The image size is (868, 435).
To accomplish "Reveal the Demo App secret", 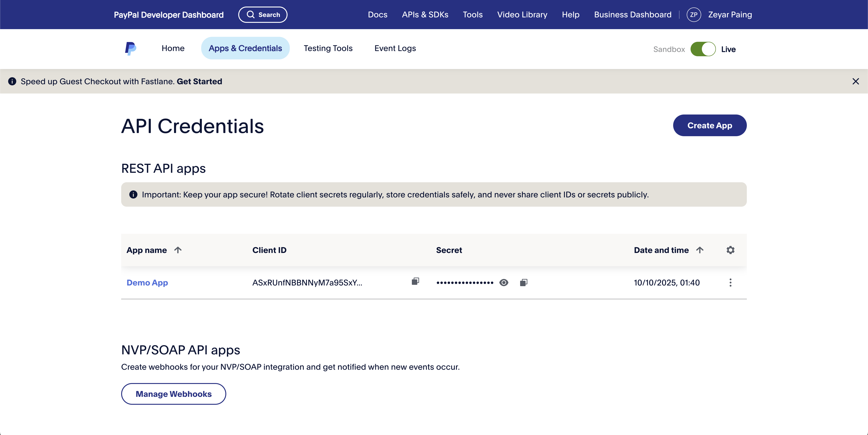I will tap(504, 283).
